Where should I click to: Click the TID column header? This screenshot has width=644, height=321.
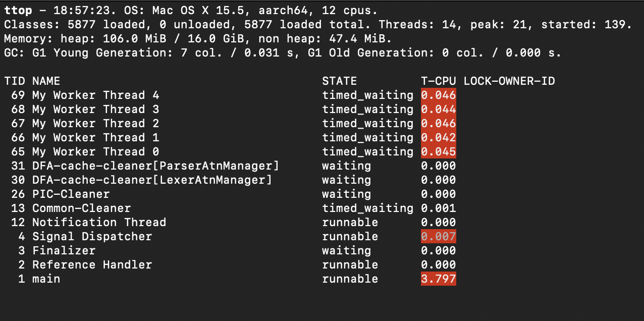pyautogui.click(x=14, y=81)
